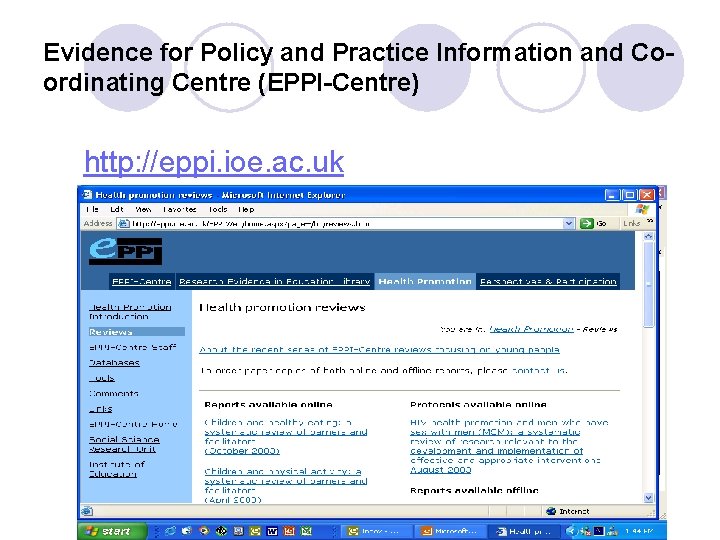Image resolution: width=720 pixels, height=540 pixels.
Task: Maximize the Internet Explorer window
Action: [630, 195]
